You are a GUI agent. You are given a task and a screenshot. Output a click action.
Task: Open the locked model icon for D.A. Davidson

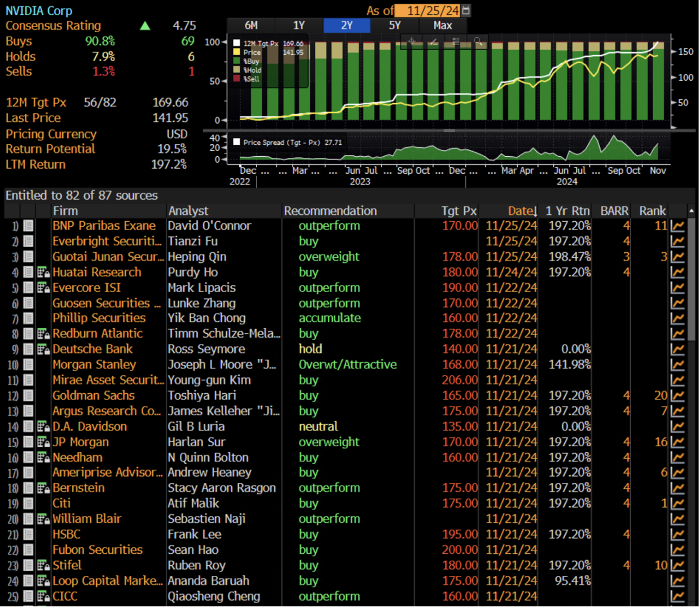[x=43, y=427]
